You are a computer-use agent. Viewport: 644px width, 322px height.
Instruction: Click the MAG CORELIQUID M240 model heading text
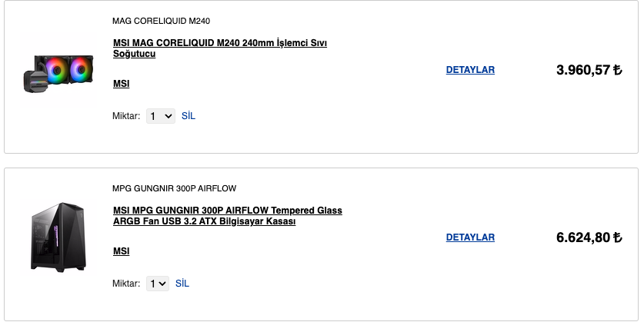tap(161, 21)
